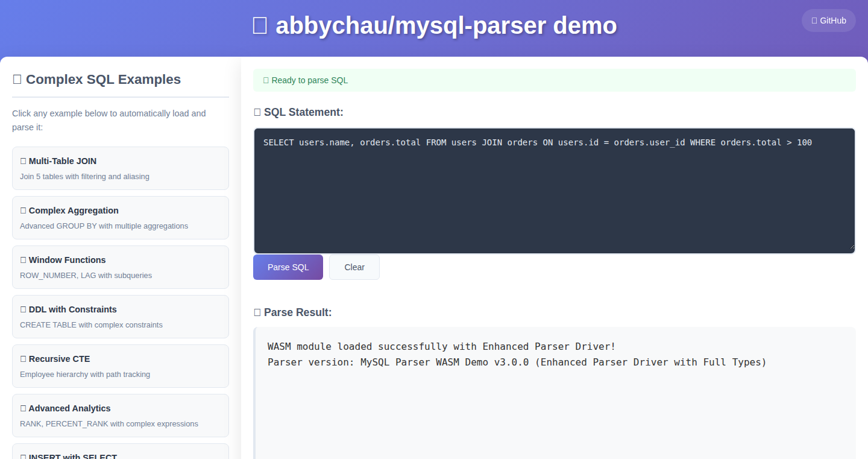The width and height of the screenshot is (868, 459).
Task: Load the INSERT with SELECT example
Action: (121, 452)
